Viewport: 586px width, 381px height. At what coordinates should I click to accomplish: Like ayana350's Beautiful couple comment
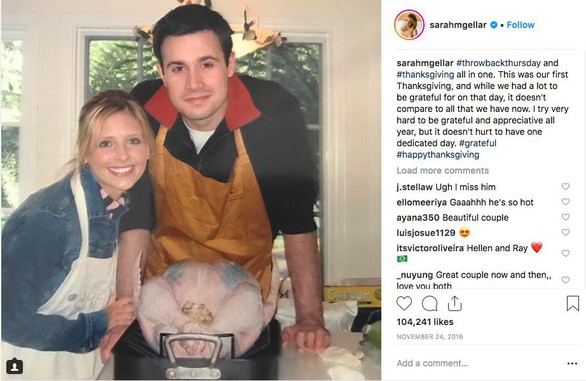click(x=565, y=217)
